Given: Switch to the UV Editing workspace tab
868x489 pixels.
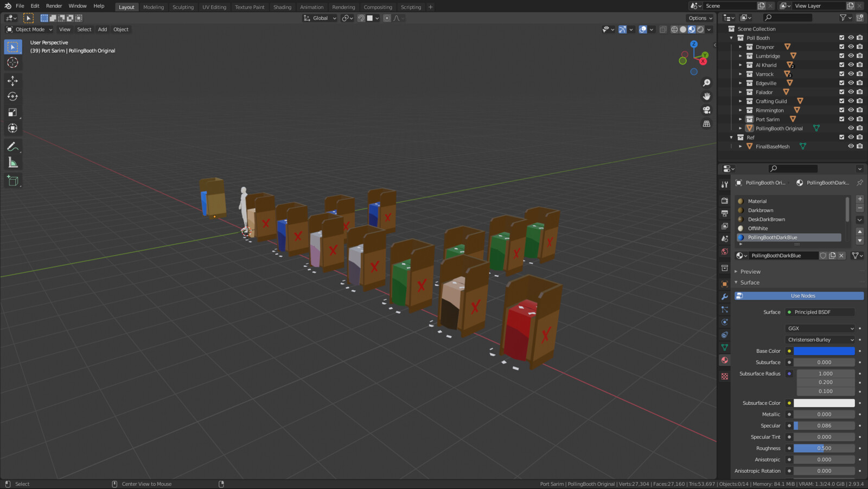Looking at the screenshot, I should click(x=214, y=7).
